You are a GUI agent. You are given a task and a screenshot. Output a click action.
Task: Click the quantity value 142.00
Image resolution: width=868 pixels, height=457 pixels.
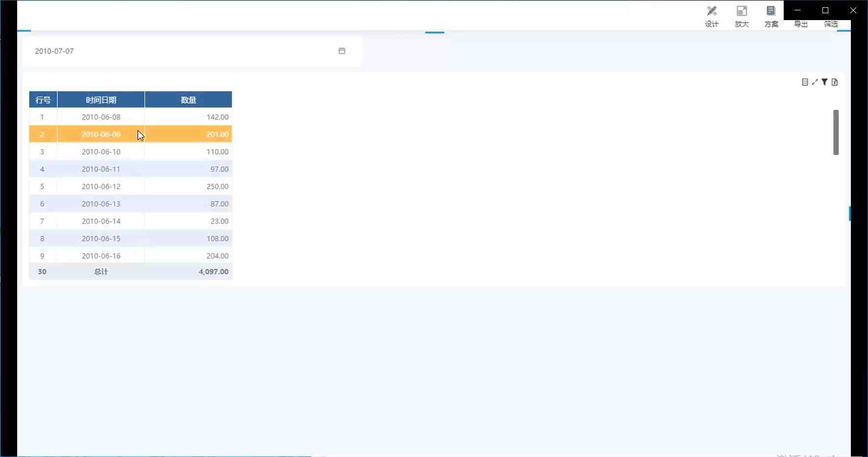(217, 117)
